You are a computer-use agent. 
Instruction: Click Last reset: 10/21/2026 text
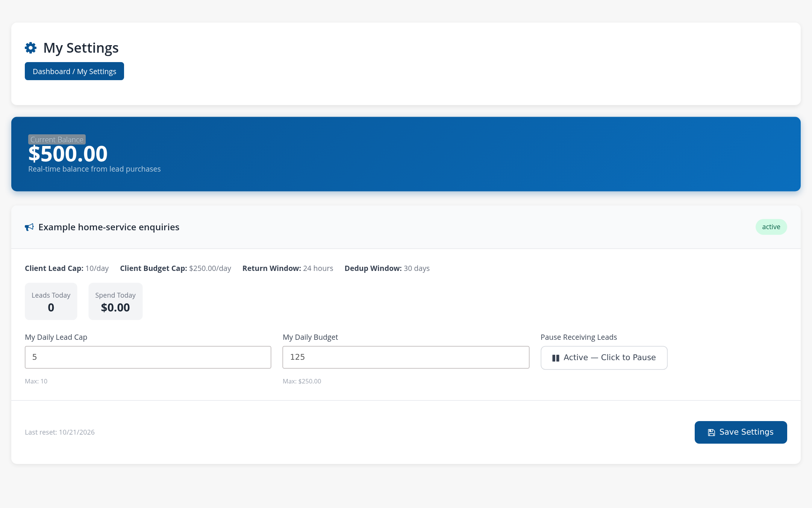(60, 432)
